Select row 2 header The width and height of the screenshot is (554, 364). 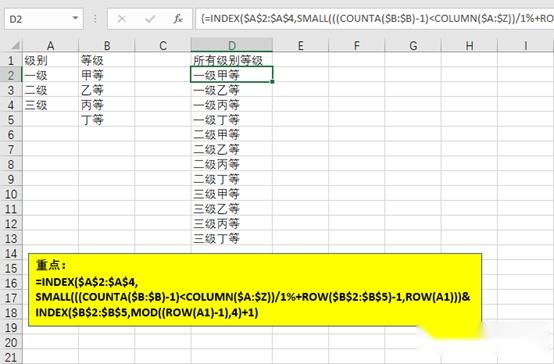[x=11, y=75]
